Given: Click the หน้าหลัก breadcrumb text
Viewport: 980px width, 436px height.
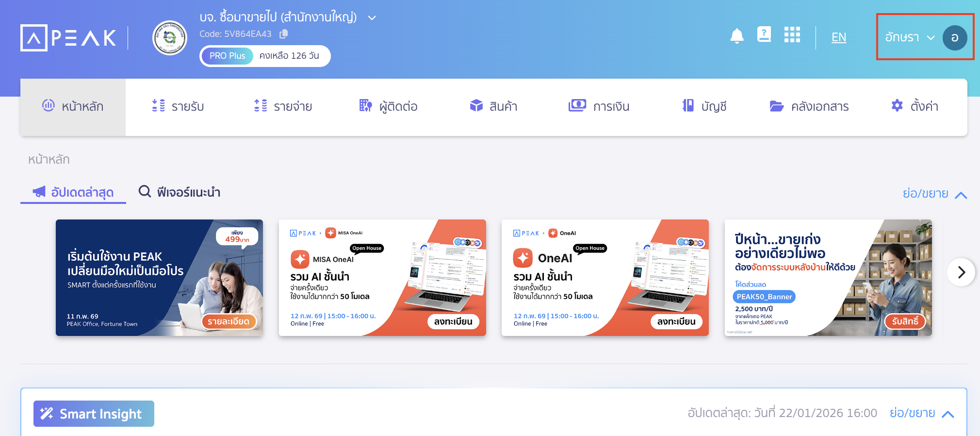Looking at the screenshot, I should pos(49,159).
